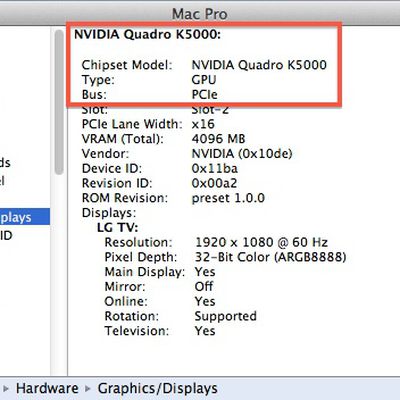
Task: Click Hardware in the path bar
Action: [x=47, y=388]
